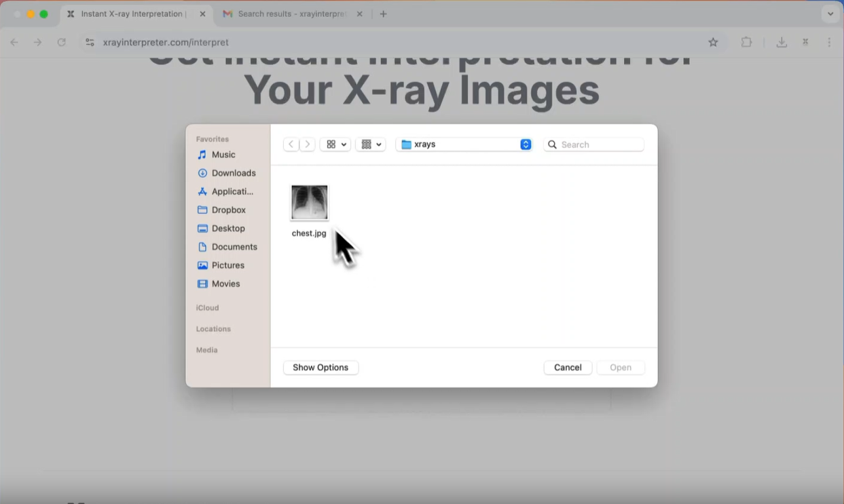Image resolution: width=844 pixels, height=504 pixels.
Task: Open the Dropbox folder in the sidebar
Action: point(229,210)
